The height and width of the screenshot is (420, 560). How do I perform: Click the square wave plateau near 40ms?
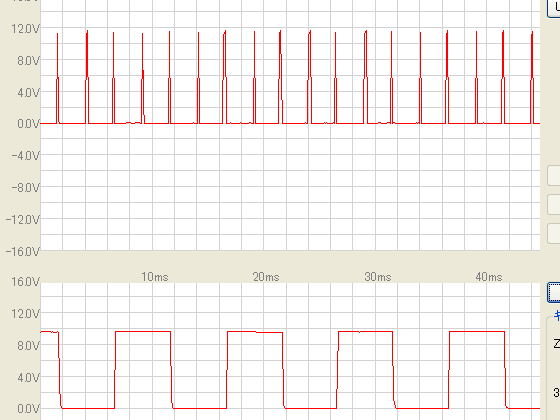point(477,332)
